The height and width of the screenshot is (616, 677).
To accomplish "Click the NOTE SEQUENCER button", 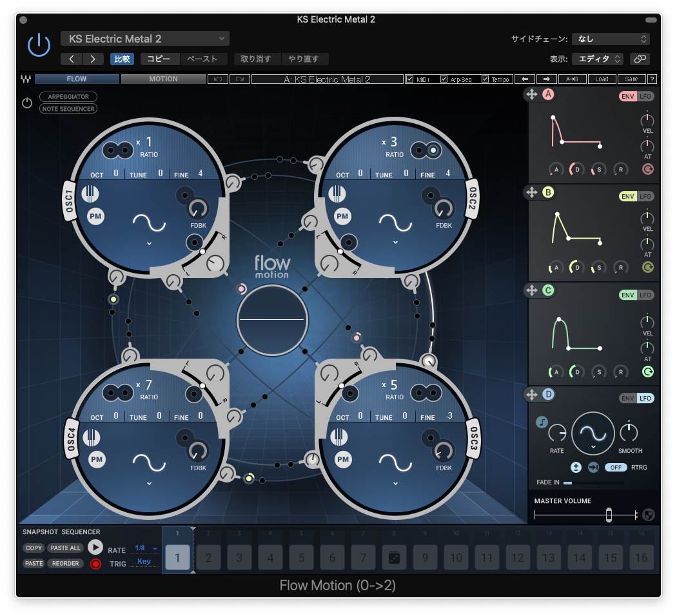I will point(68,109).
